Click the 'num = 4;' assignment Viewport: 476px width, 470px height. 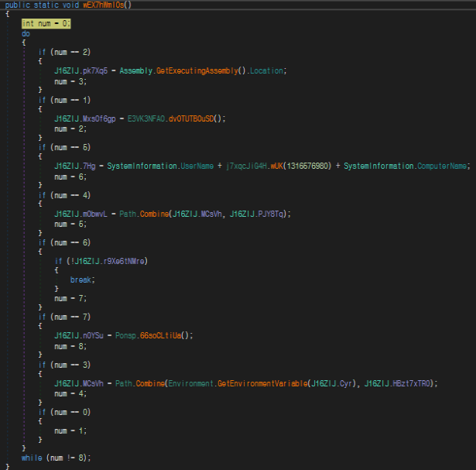tap(70, 394)
